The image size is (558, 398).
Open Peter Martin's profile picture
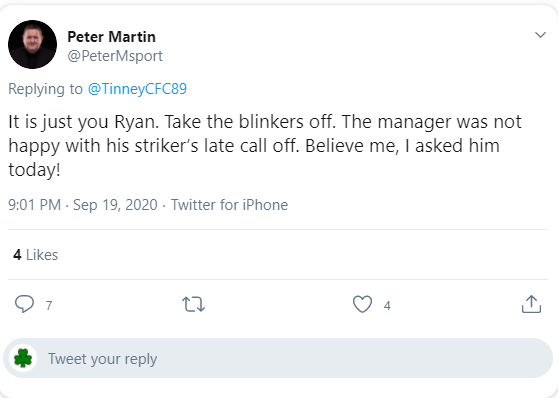(x=32, y=44)
